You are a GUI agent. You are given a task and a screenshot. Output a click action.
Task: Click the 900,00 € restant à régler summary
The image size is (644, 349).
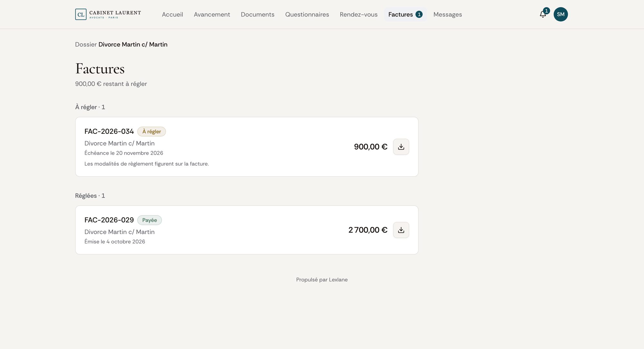click(x=111, y=84)
